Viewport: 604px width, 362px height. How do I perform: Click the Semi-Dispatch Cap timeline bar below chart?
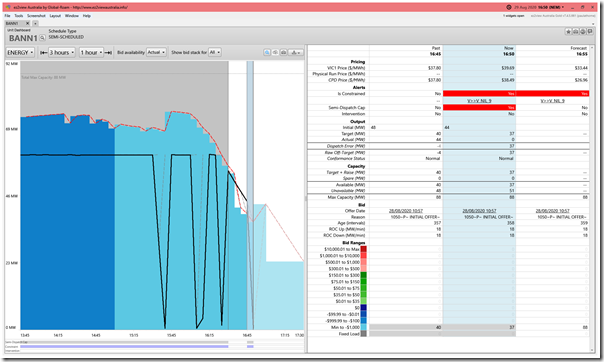[x=124, y=342]
